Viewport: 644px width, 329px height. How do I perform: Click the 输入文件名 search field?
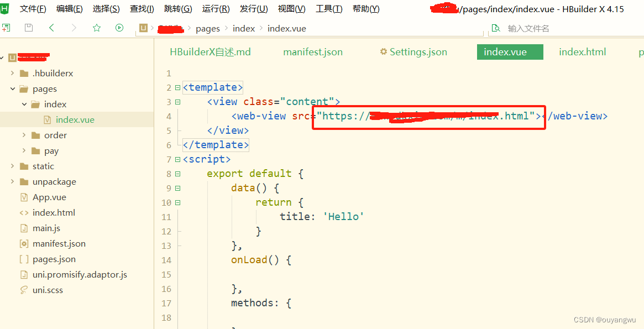coord(566,28)
